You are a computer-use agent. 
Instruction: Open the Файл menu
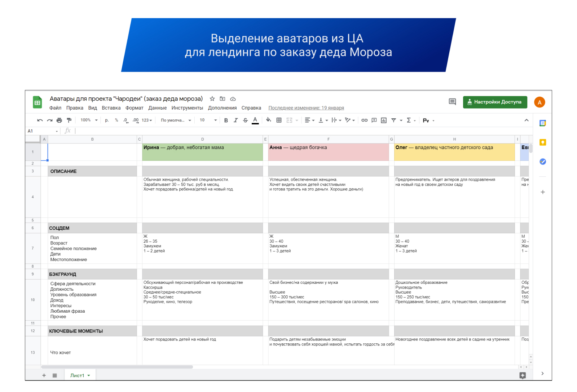pos(55,108)
